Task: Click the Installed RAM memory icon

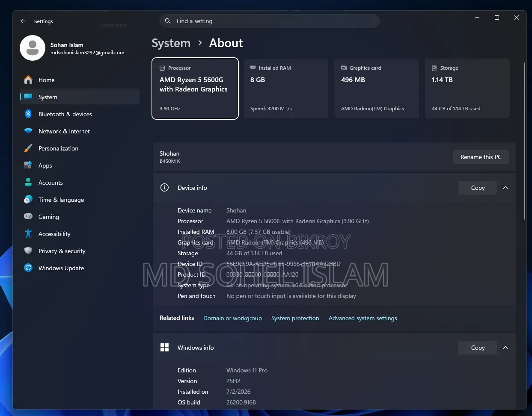Action: (253, 68)
